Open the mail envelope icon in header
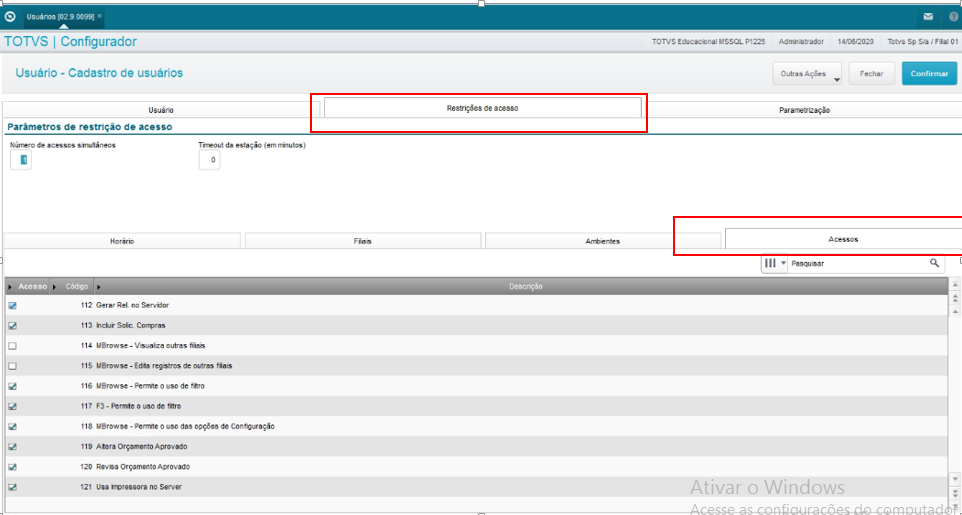This screenshot has width=962, height=515. [x=928, y=17]
